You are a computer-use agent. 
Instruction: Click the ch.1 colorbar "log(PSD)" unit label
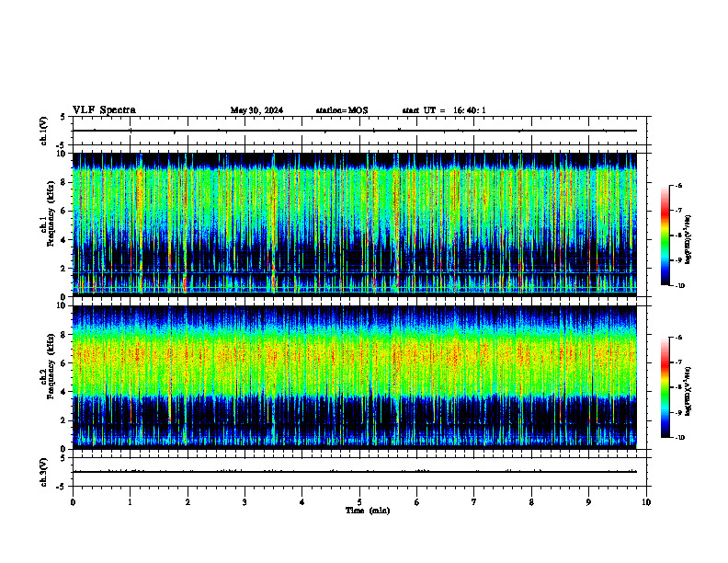(x=688, y=240)
